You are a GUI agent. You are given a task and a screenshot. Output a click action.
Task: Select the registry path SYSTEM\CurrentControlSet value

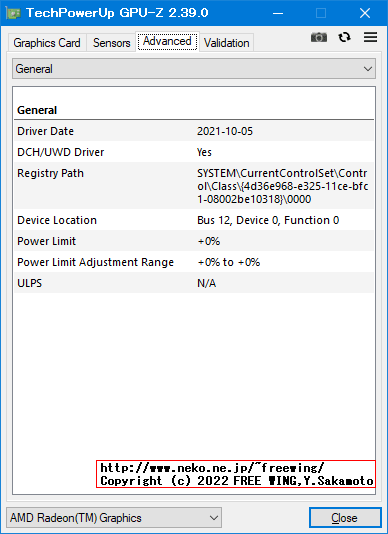(x=282, y=186)
